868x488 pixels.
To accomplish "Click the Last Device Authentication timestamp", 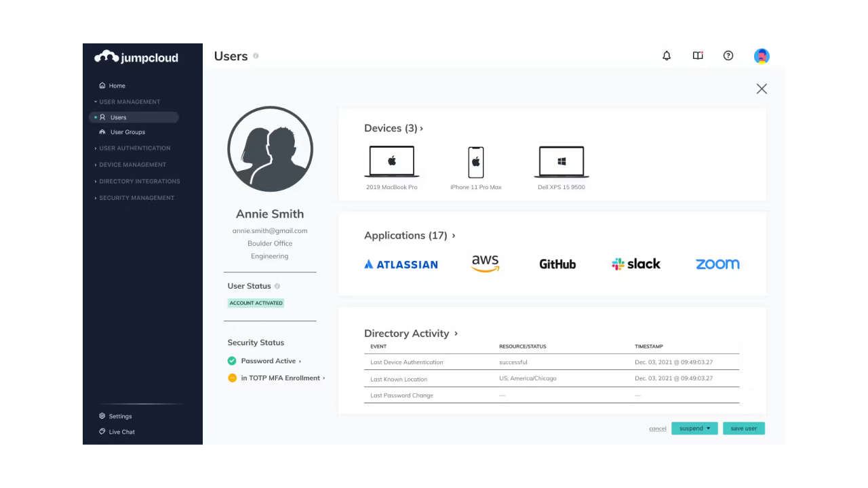I will point(674,363).
